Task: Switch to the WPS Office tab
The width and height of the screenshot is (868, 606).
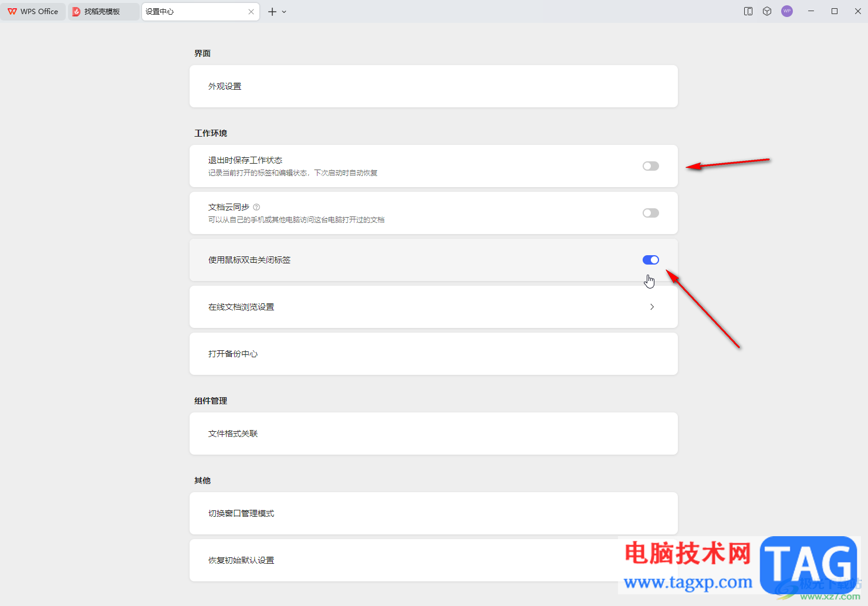Action: pos(33,12)
